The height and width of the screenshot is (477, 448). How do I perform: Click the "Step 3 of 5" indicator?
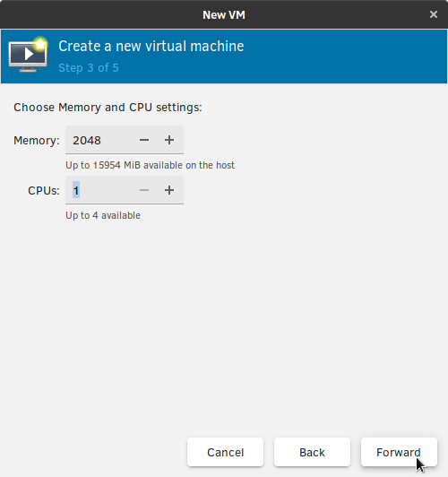(89, 68)
